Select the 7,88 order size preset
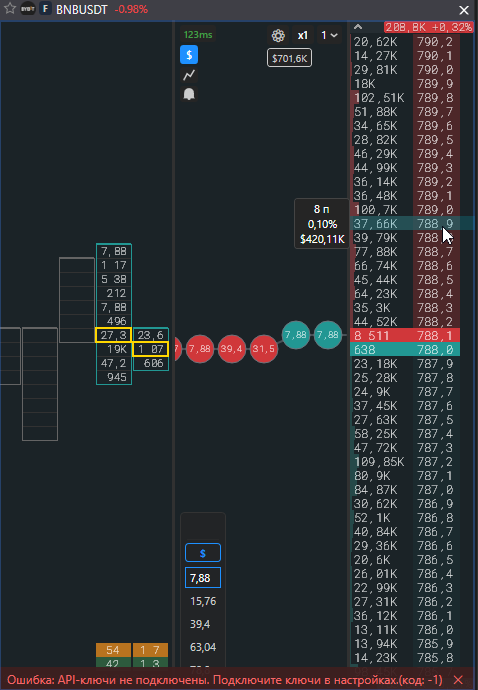The height and width of the screenshot is (690, 478). coord(203,578)
